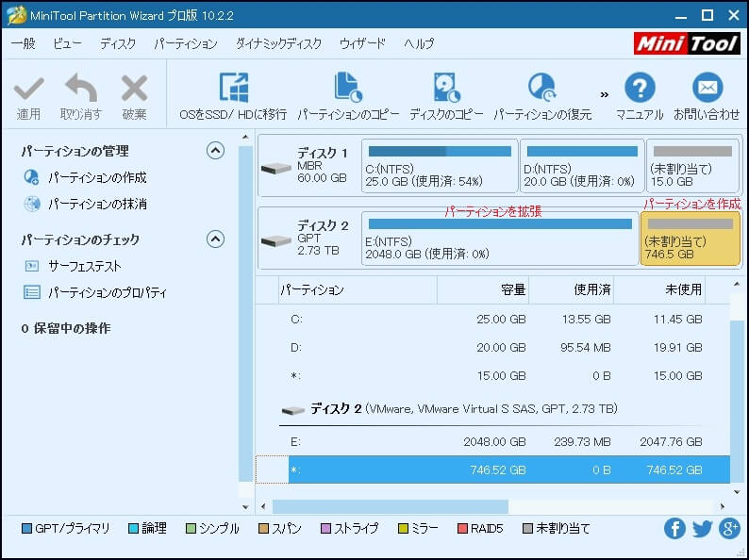
Task: Open the ダイナミックディスク menu
Action: (x=278, y=43)
